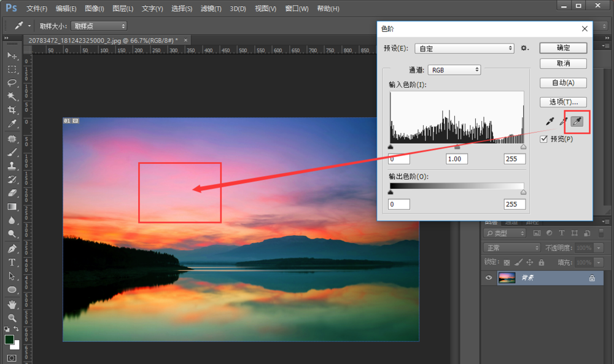Open the 滤镜(T) menu
The height and width of the screenshot is (364, 614).
211,9
